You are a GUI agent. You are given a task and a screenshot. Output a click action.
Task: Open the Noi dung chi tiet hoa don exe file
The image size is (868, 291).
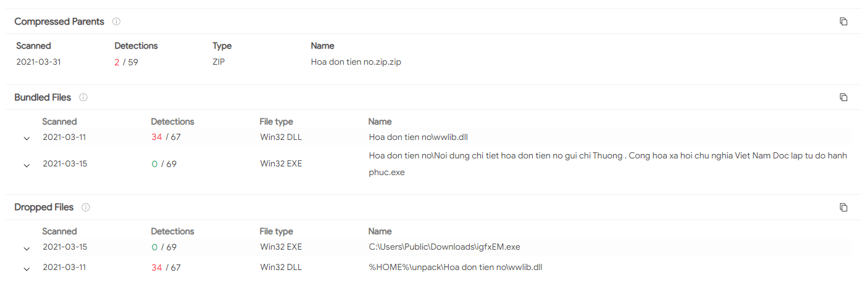(608, 164)
